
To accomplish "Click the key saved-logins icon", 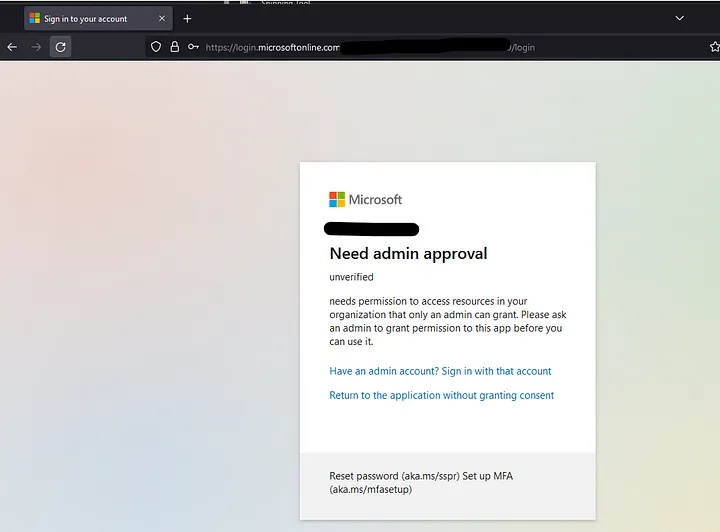I will click(193, 47).
